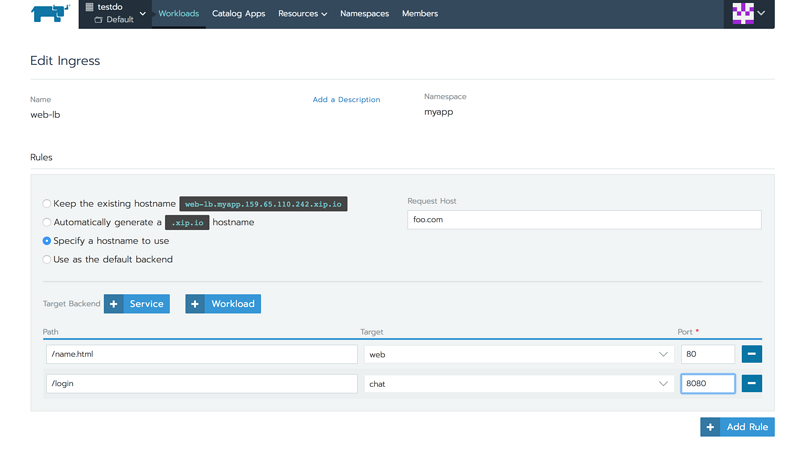800x451 pixels.
Task: Click the Rancher cow logo
Action: click(x=49, y=13)
